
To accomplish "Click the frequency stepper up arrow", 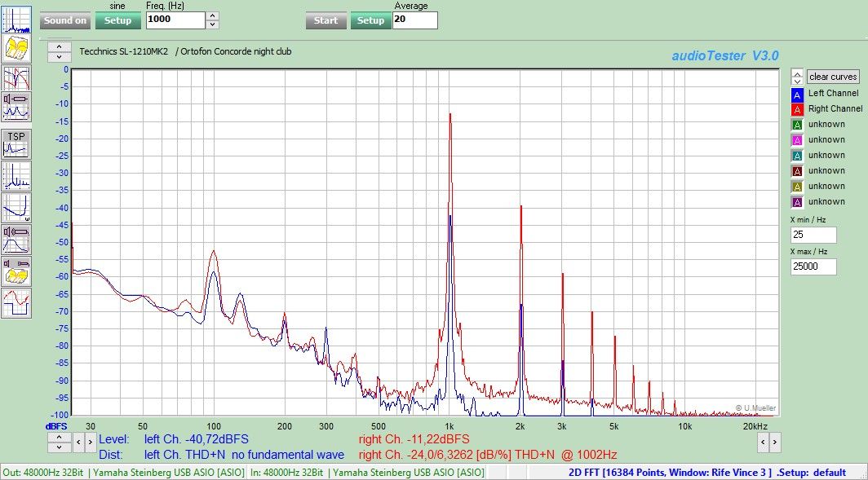I will (x=211, y=15).
